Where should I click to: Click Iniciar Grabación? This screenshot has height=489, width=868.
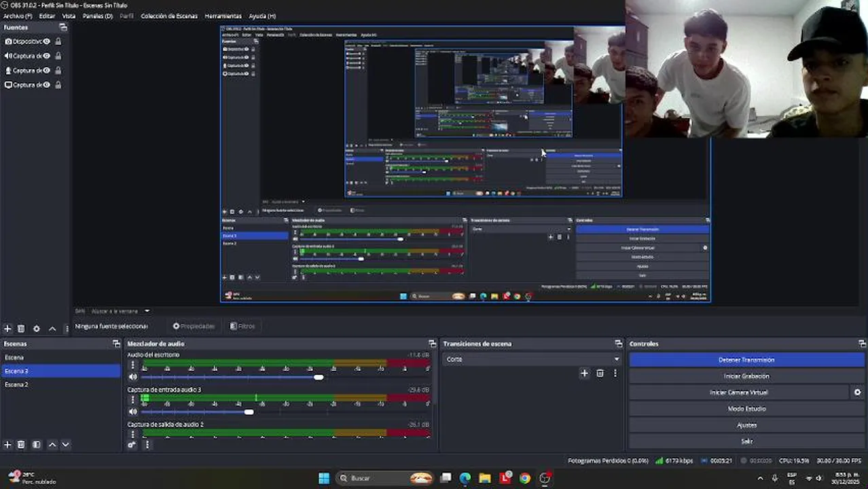pyautogui.click(x=746, y=376)
